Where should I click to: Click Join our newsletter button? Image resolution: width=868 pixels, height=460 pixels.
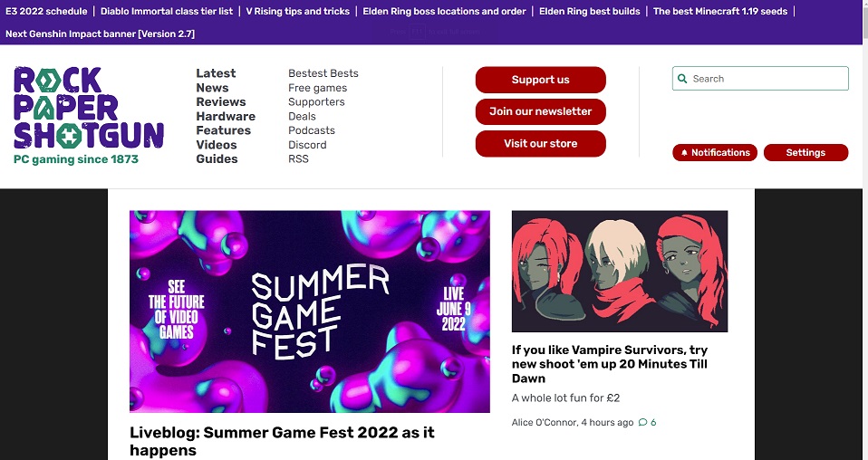540,111
